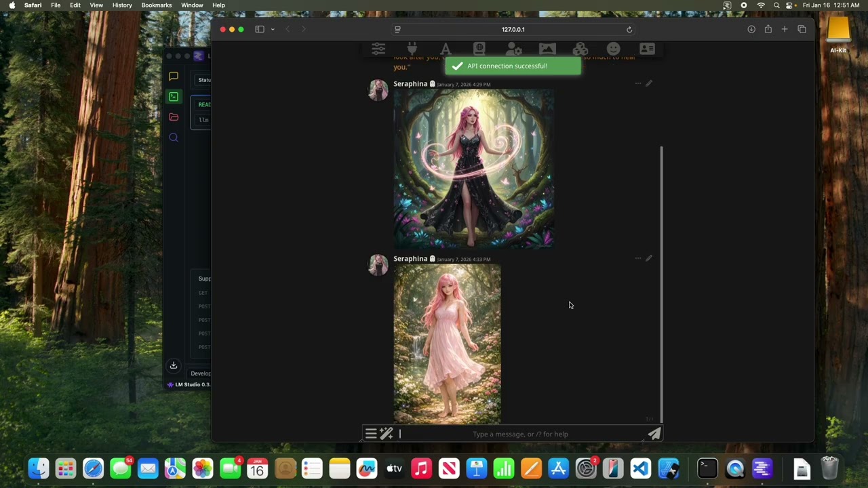Open LM Studio Discover search icon
The height and width of the screenshot is (488, 868).
pos(174,138)
